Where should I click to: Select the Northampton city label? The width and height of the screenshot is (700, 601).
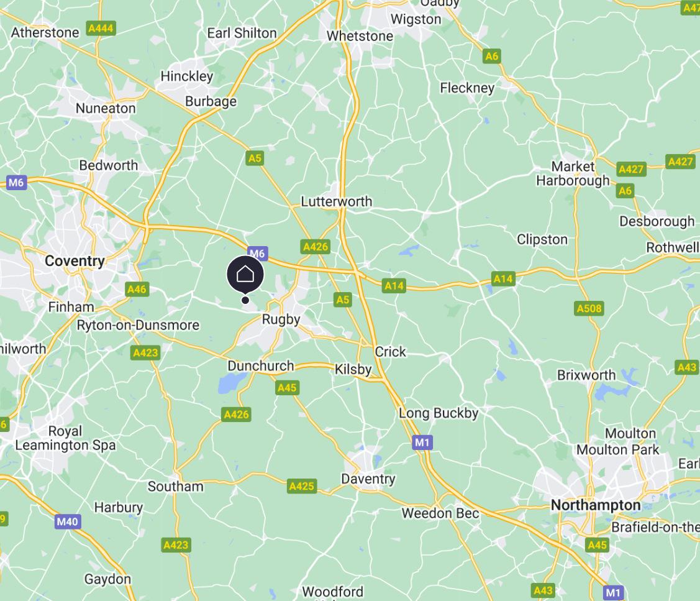pyautogui.click(x=596, y=505)
